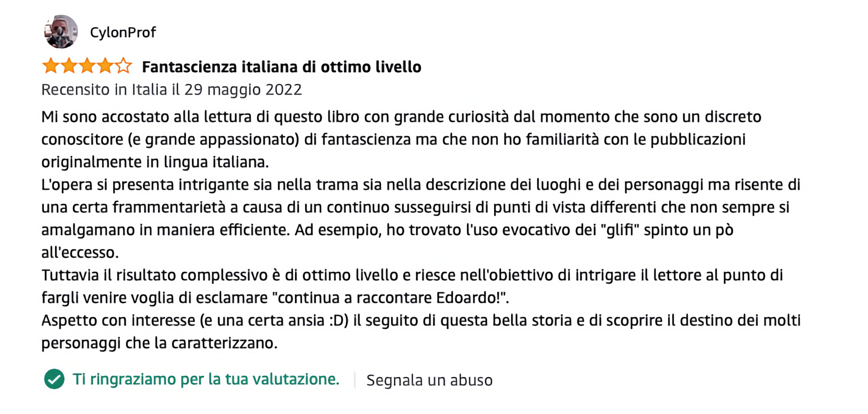Click the ':D' emoticon in the review
This screenshot has width=868, height=414.
pos(338,321)
